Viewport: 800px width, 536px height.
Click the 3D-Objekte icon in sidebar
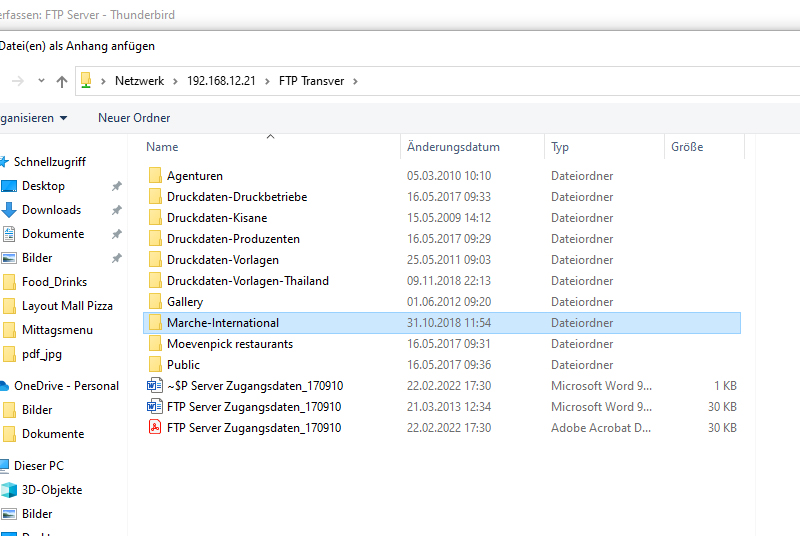coord(10,490)
